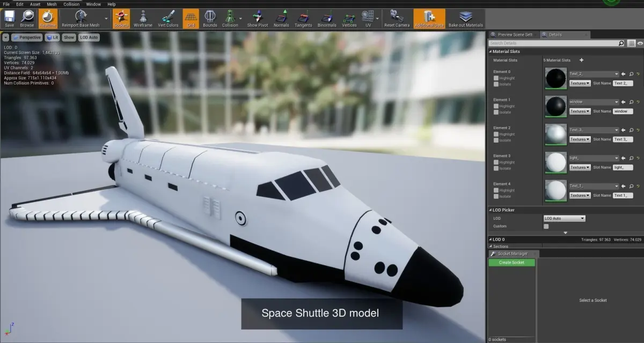The image size is (644, 343).
Task: Click the Create Socket button
Action: [x=511, y=263]
